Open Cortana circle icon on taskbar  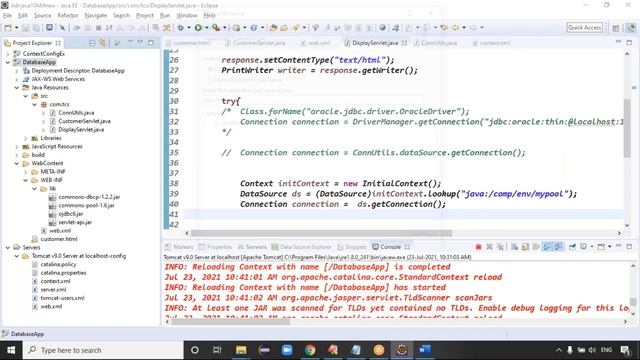point(195,350)
